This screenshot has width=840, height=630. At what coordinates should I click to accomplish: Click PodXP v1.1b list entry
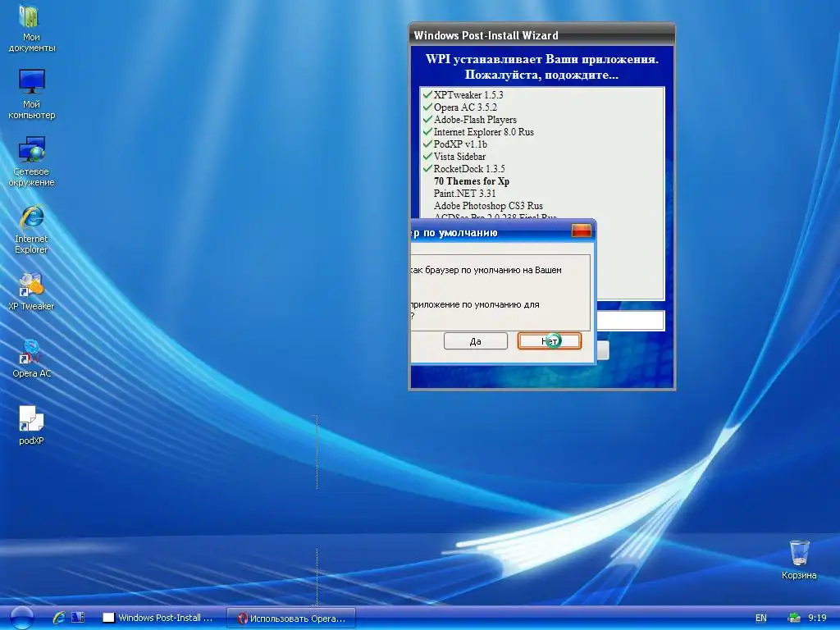pyautogui.click(x=460, y=144)
